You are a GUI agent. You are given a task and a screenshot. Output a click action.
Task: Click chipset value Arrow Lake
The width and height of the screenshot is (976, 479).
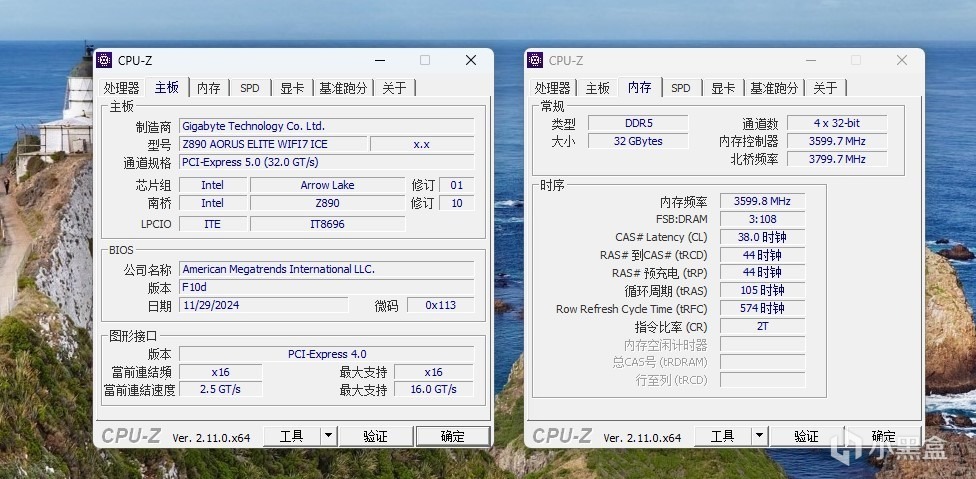(x=327, y=185)
